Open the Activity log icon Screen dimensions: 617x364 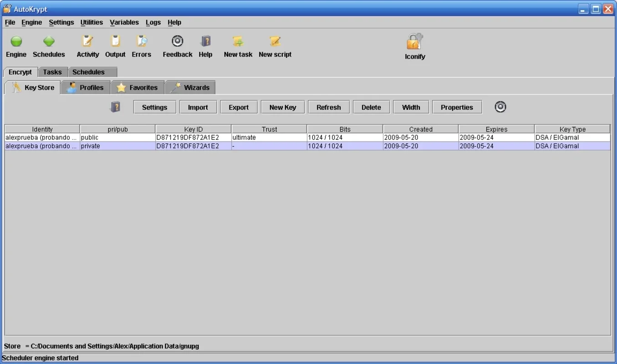pyautogui.click(x=87, y=41)
